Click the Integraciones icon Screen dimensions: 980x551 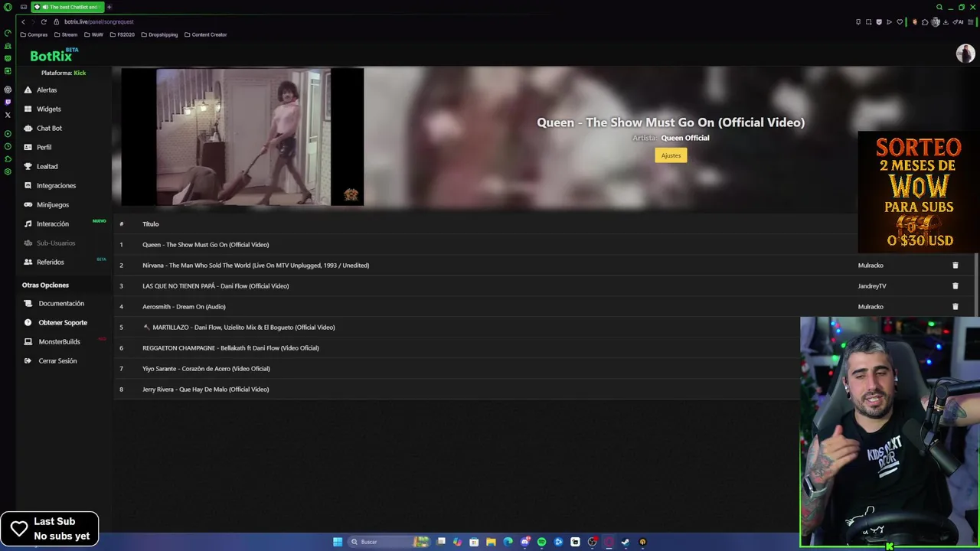point(28,185)
